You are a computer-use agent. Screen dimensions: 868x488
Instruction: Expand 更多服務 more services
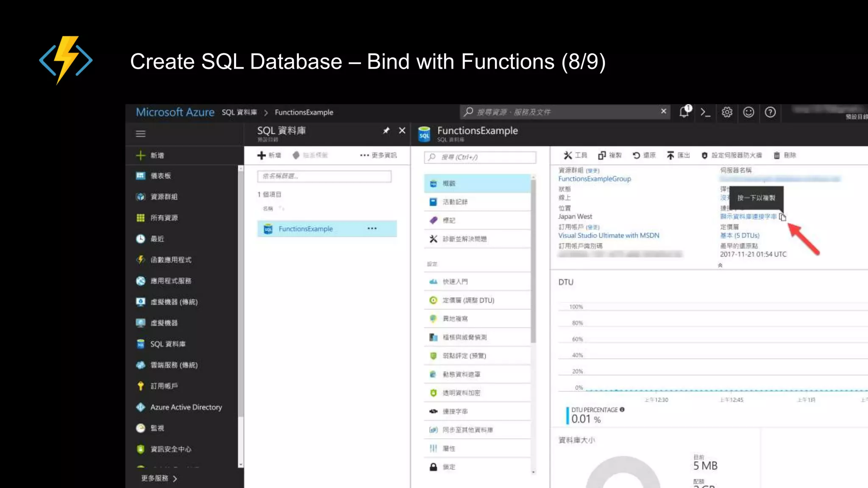[159, 478]
